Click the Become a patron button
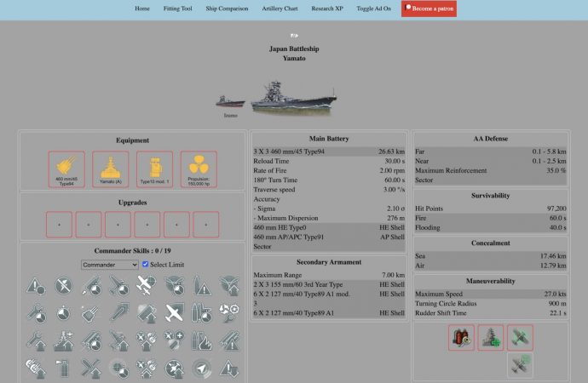 coord(429,9)
